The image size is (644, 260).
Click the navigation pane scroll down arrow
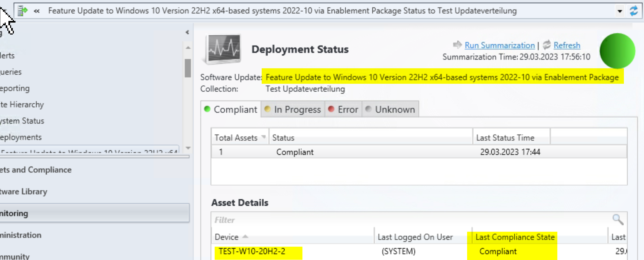(x=188, y=148)
